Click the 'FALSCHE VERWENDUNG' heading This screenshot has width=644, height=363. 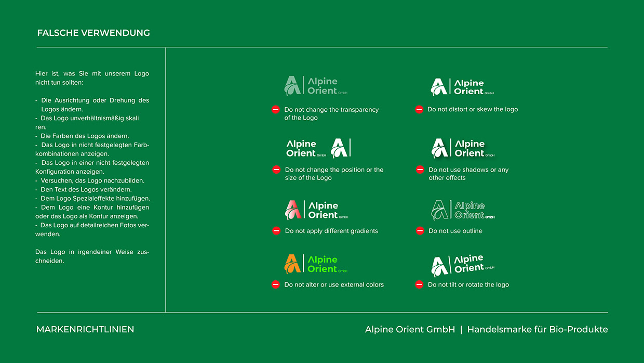pos(93,33)
